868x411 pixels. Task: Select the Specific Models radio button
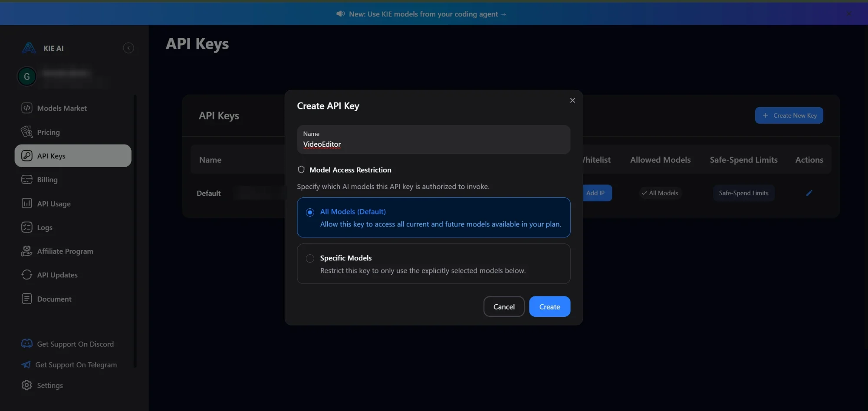coord(310,259)
